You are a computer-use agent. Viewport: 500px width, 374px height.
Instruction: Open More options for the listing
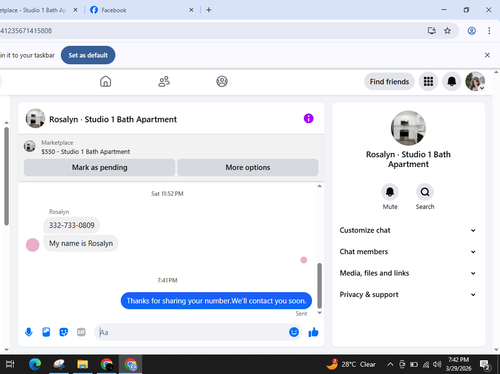click(x=248, y=167)
